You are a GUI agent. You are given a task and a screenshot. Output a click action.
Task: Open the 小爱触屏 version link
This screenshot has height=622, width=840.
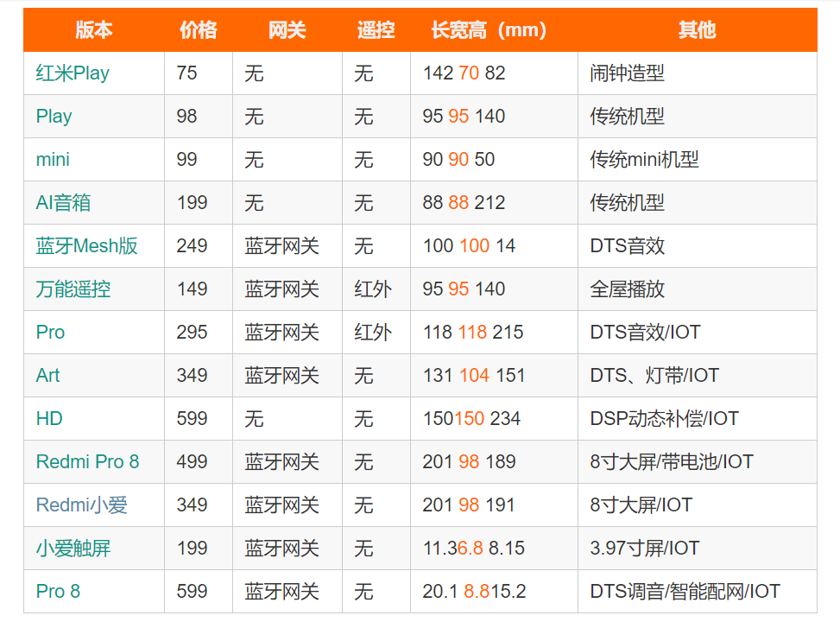tap(73, 548)
